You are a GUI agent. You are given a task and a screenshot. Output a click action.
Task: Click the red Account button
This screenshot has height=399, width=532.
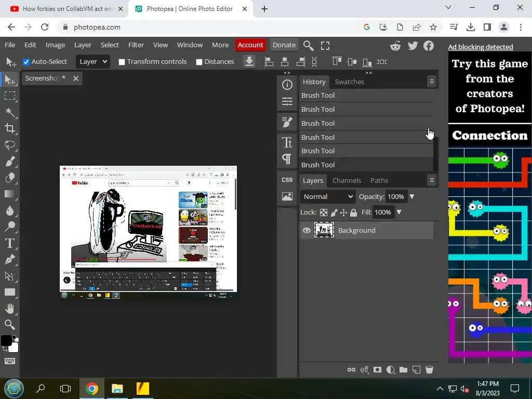[x=250, y=45]
